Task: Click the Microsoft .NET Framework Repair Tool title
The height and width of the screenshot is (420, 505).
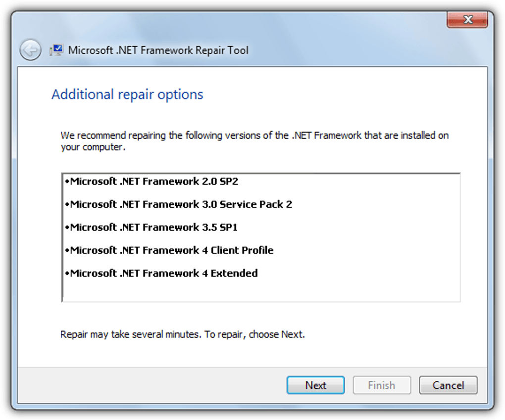Action: (x=158, y=50)
